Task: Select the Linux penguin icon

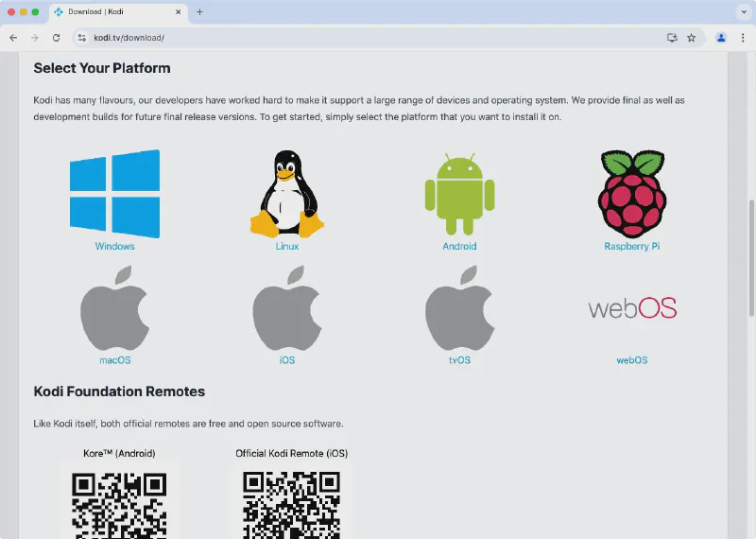Action: pos(286,194)
